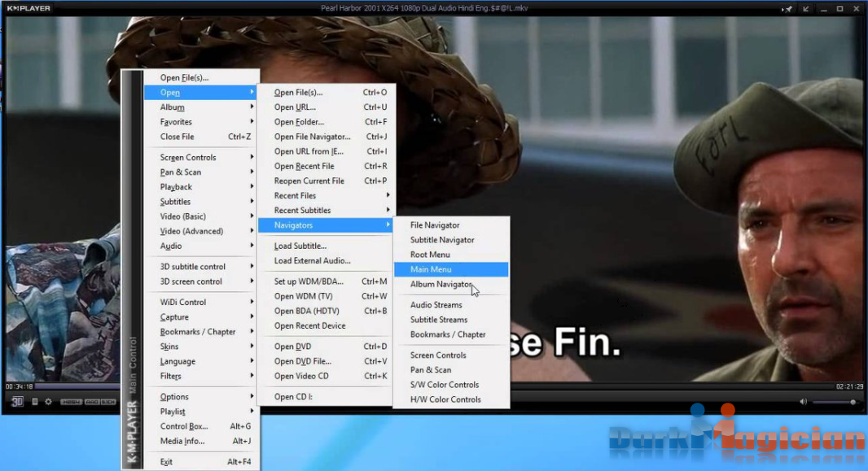The image size is (868, 471).
Task: Open WiDi Control submenu
Action: pos(201,302)
